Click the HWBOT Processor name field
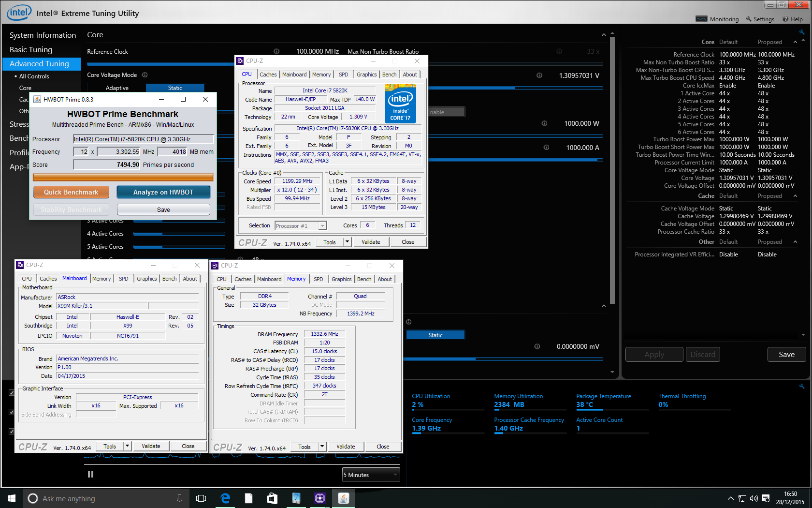 point(143,139)
